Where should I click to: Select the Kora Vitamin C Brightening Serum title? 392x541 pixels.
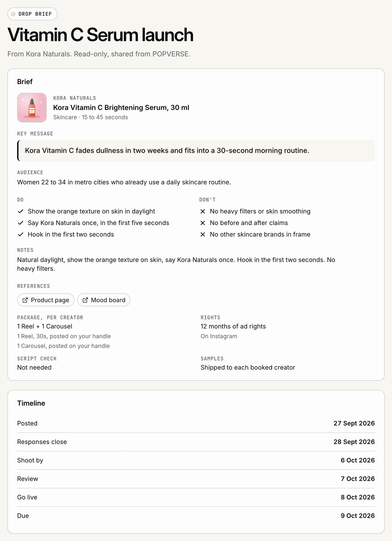(x=121, y=108)
